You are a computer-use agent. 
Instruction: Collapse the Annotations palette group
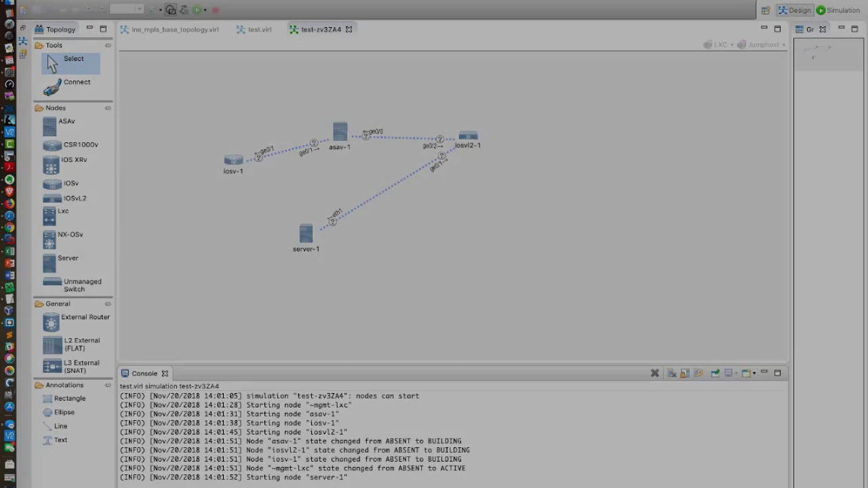[x=108, y=385]
